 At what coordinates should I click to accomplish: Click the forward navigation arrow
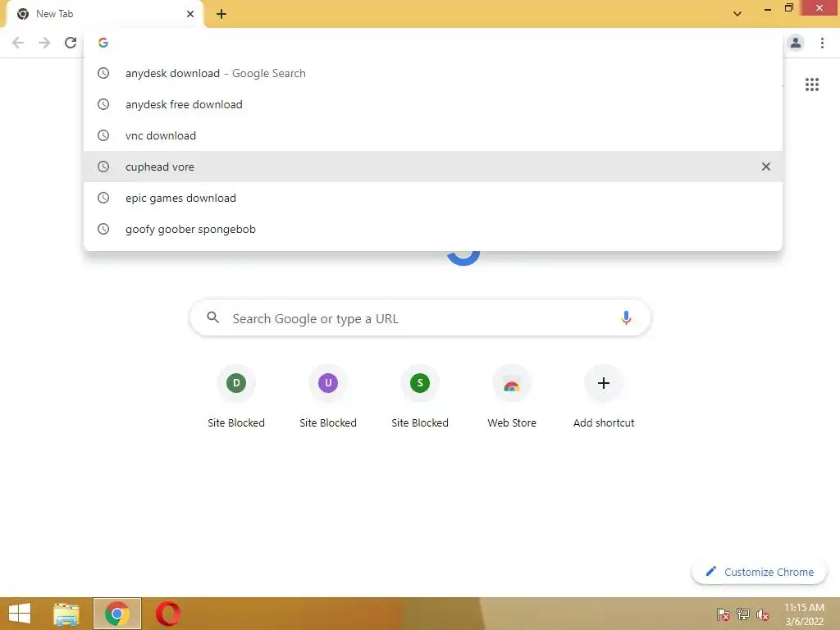point(44,43)
